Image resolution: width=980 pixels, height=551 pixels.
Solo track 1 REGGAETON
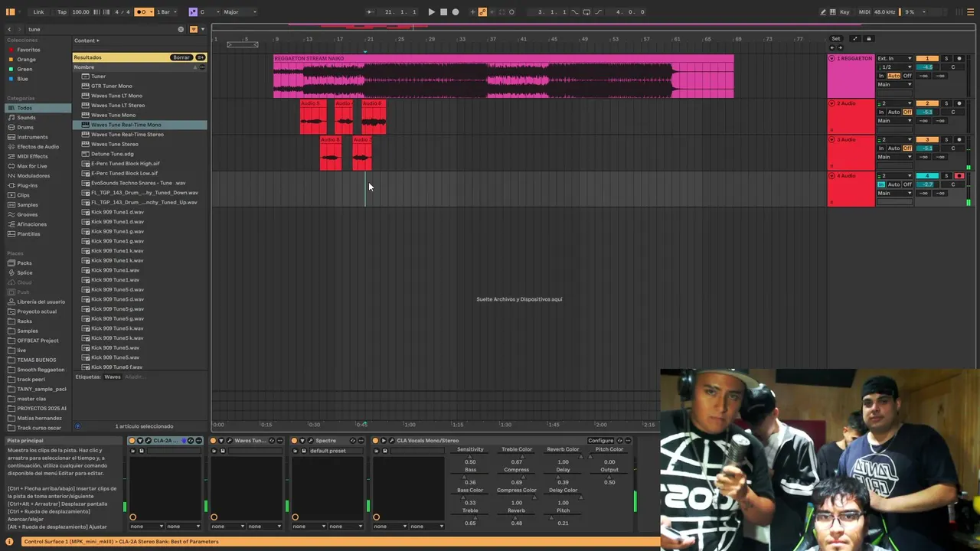pos(946,58)
